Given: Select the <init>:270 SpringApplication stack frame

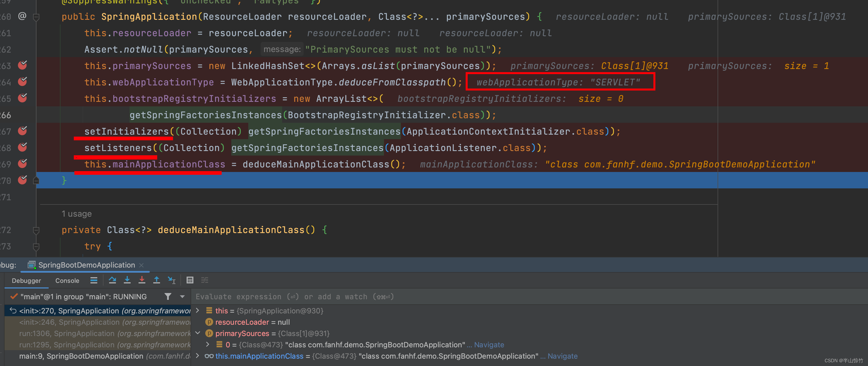Looking at the screenshot, I should [98, 311].
